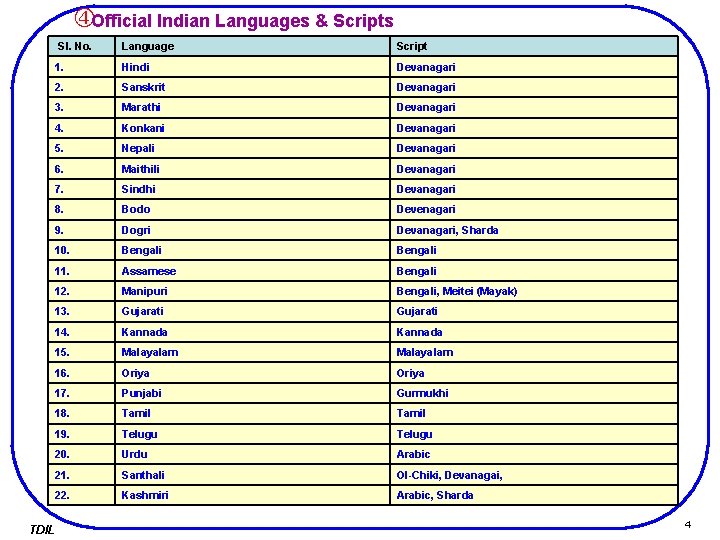Click the "Maithili" language cell
The height and width of the screenshot is (540, 720).
pyautogui.click(x=252, y=169)
